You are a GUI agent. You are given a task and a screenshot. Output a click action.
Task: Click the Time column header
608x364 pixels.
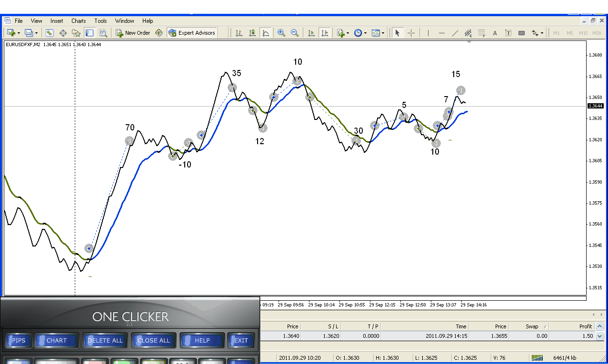tap(425, 326)
